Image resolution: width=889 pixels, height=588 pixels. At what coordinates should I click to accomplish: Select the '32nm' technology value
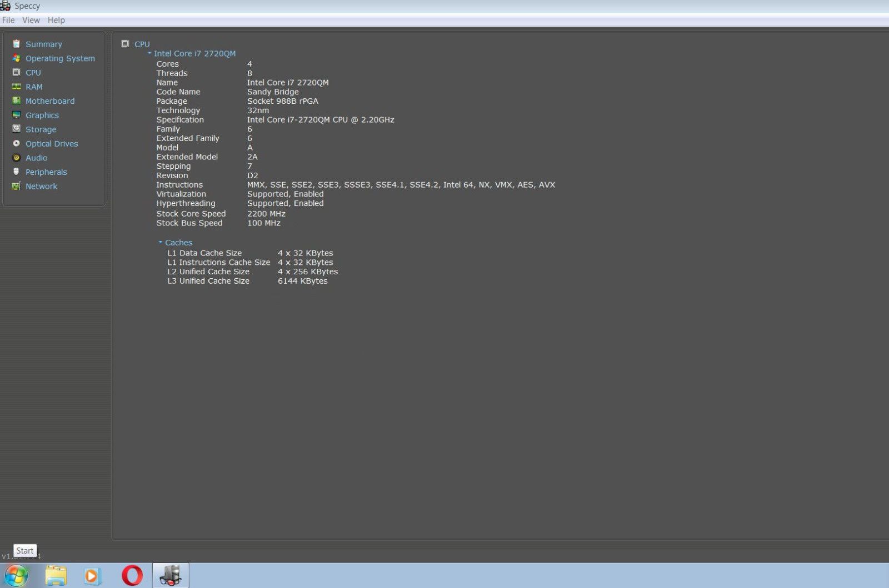click(x=258, y=110)
